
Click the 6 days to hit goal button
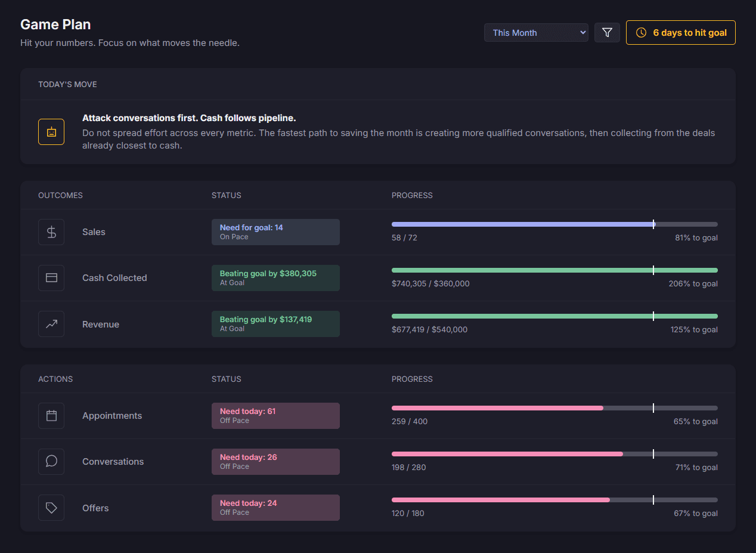click(680, 33)
